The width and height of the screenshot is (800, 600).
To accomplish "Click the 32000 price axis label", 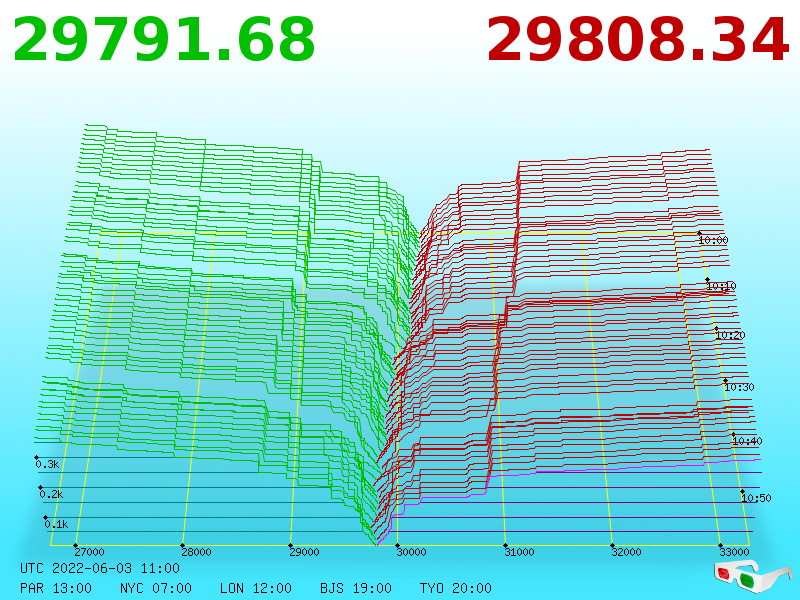I will (x=626, y=552).
